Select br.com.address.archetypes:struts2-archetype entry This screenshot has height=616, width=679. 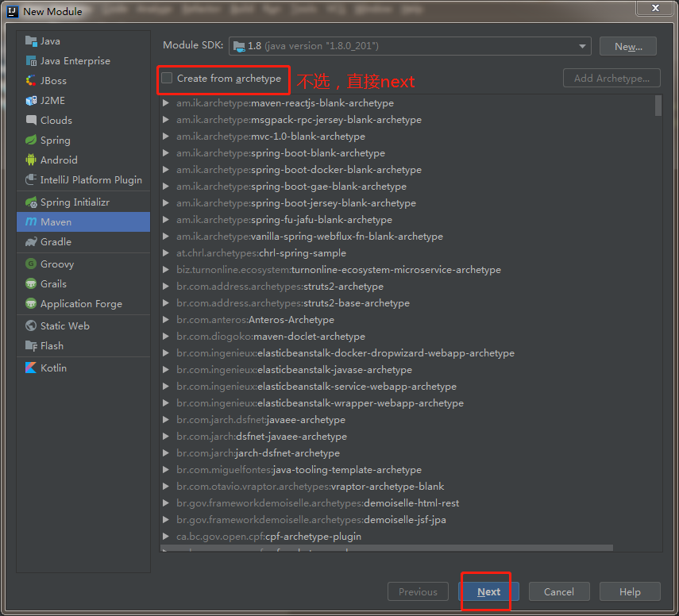(280, 286)
